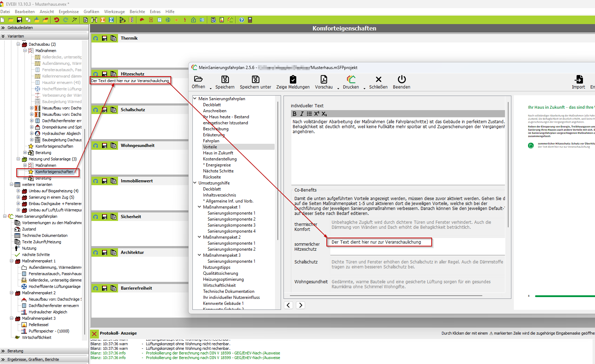Open the Berichte menu
This screenshot has height=364, width=595.
coord(137,12)
